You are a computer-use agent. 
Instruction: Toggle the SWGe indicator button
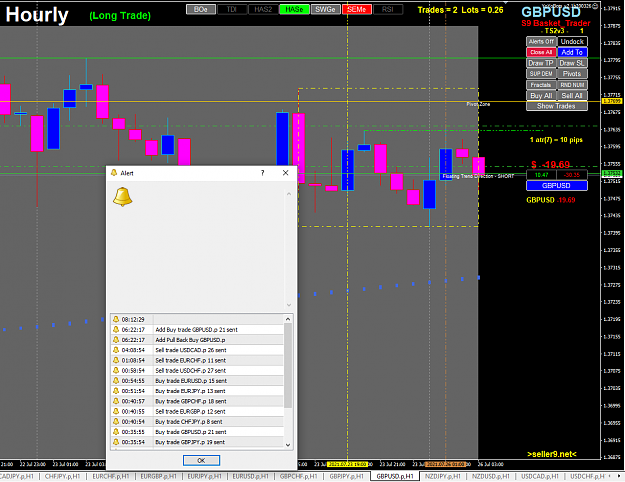point(325,9)
